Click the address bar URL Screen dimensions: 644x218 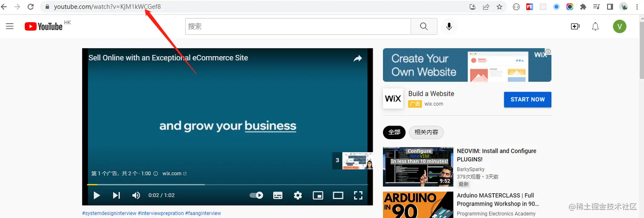pyautogui.click(x=107, y=7)
